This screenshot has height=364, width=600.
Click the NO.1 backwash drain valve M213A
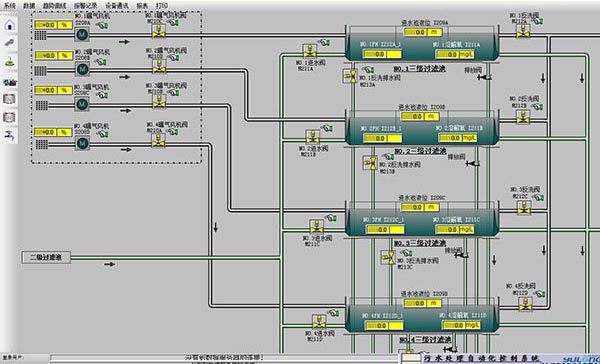350,76
